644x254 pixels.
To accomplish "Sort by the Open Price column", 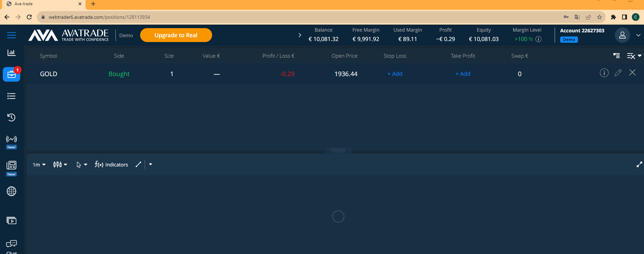I will coord(344,56).
